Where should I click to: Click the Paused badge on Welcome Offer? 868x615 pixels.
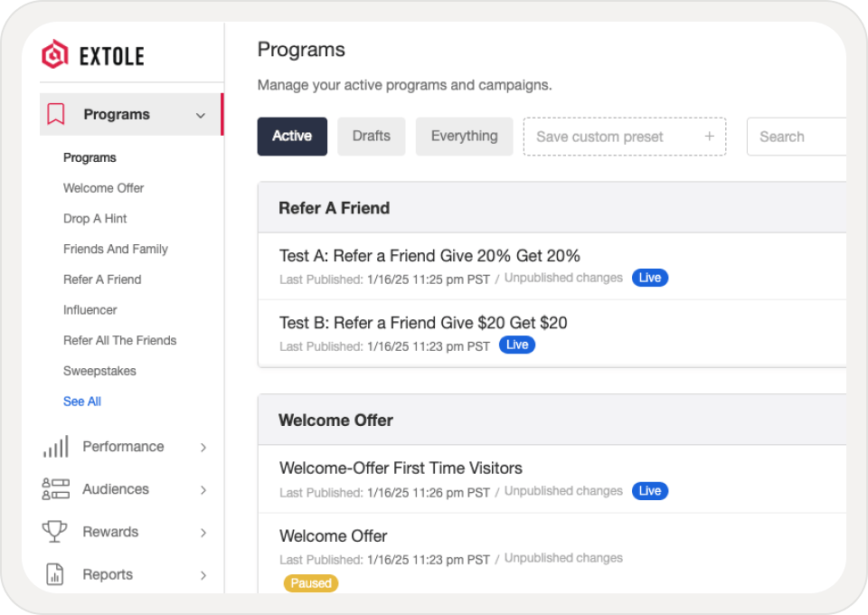[310, 583]
